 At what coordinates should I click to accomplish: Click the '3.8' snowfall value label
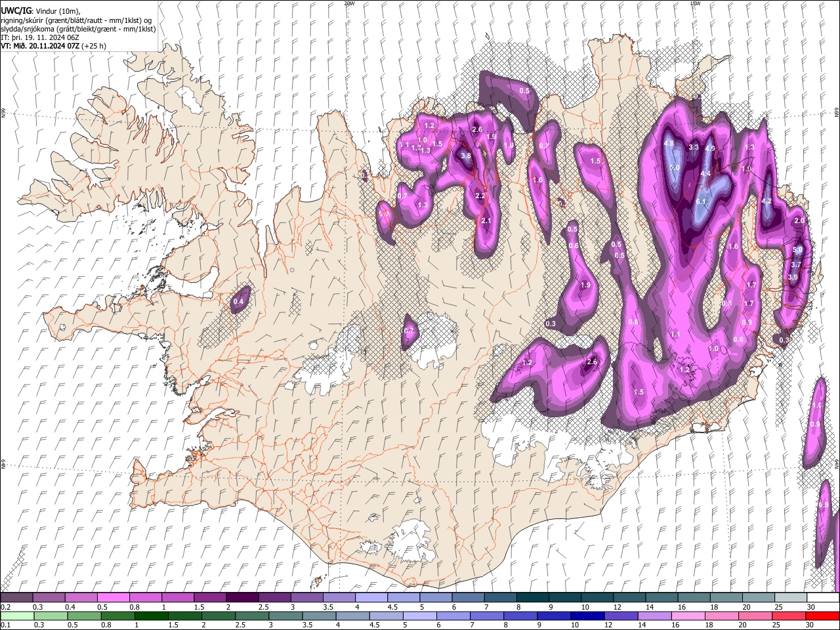pyautogui.click(x=466, y=156)
